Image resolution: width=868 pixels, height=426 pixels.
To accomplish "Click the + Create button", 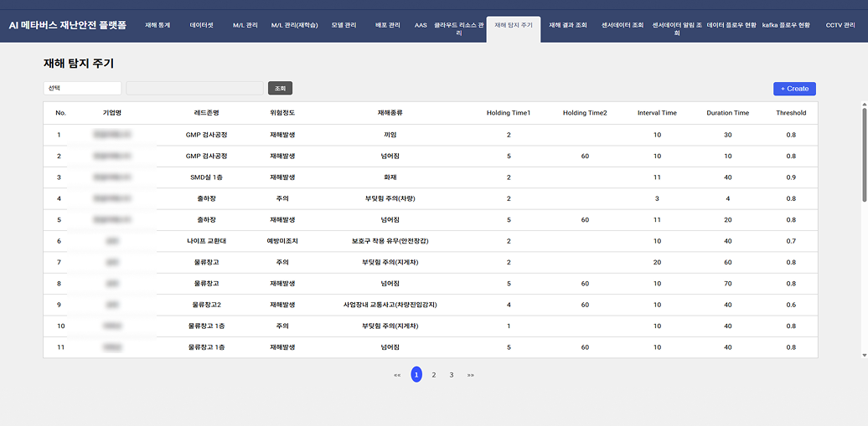I will [794, 89].
